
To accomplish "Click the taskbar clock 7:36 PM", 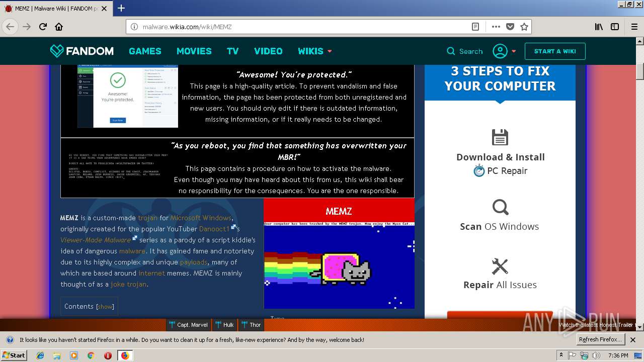I will [x=618, y=355].
